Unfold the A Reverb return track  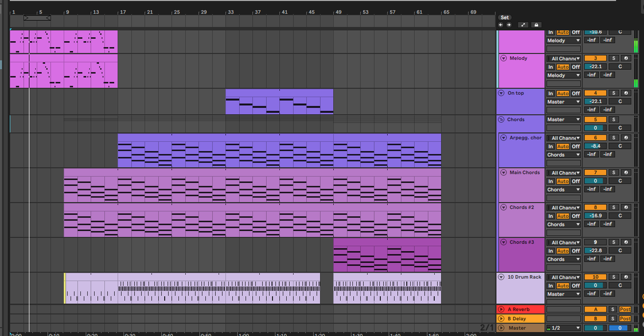(x=501, y=309)
